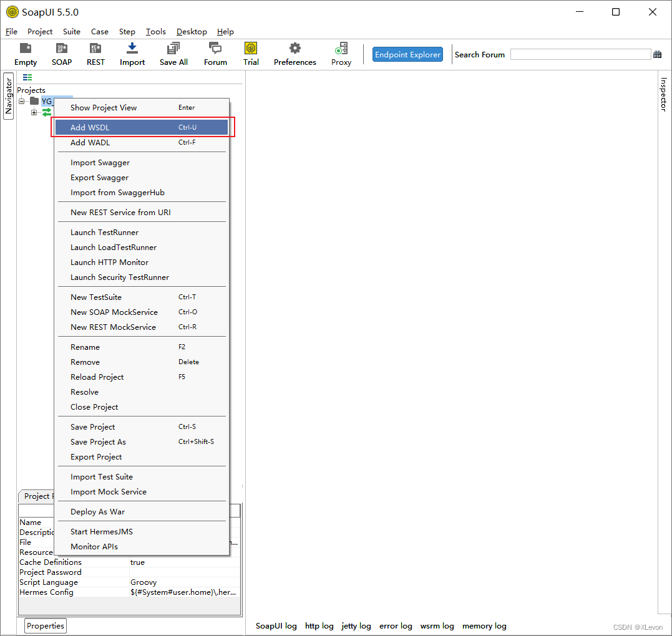Open the File menu
The image size is (672, 636).
pyautogui.click(x=12, y=32)
